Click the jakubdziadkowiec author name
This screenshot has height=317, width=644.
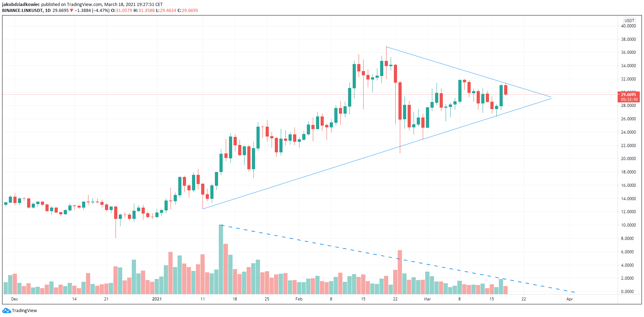point(21,5)
